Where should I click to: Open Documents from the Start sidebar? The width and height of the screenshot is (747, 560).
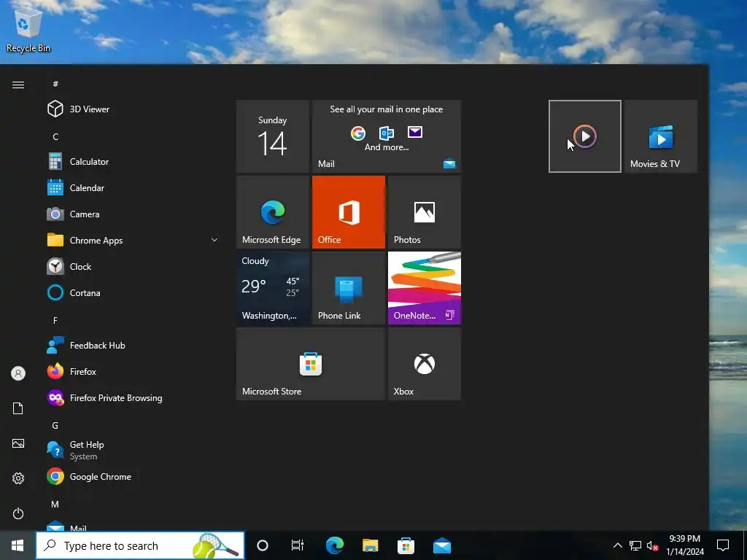pyautogui.click(x=18, y=408)
